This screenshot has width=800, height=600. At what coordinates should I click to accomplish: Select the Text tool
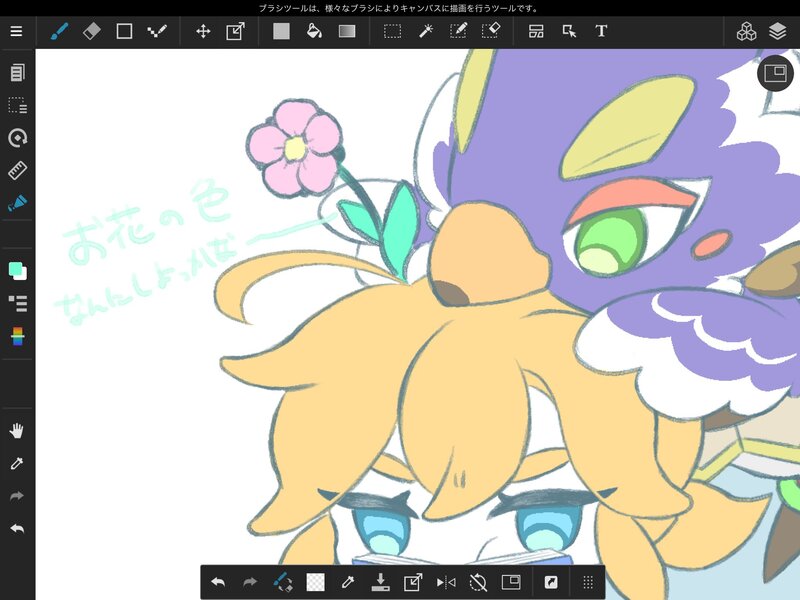pos(601,32)
